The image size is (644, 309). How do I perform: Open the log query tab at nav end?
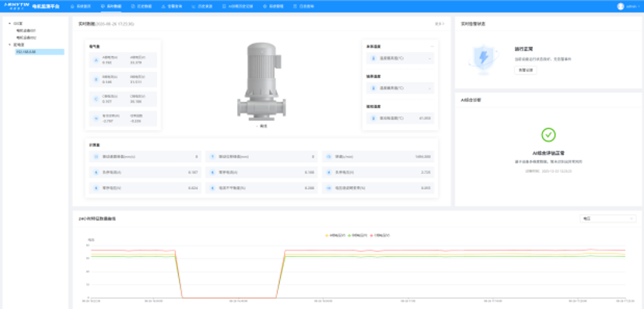[303, 6]
